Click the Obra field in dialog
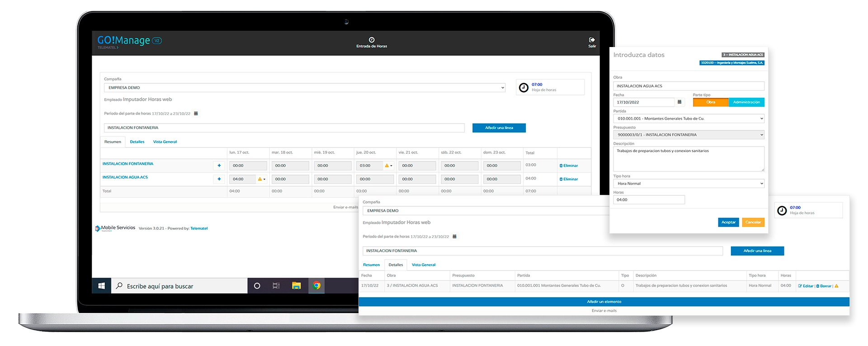This screenshot has width=868, height=346. [x=689, y=86]
